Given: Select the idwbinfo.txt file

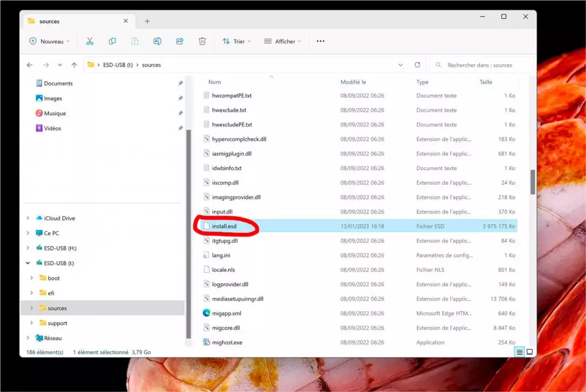Looking at the screenshot, I should tap(359, 168).
